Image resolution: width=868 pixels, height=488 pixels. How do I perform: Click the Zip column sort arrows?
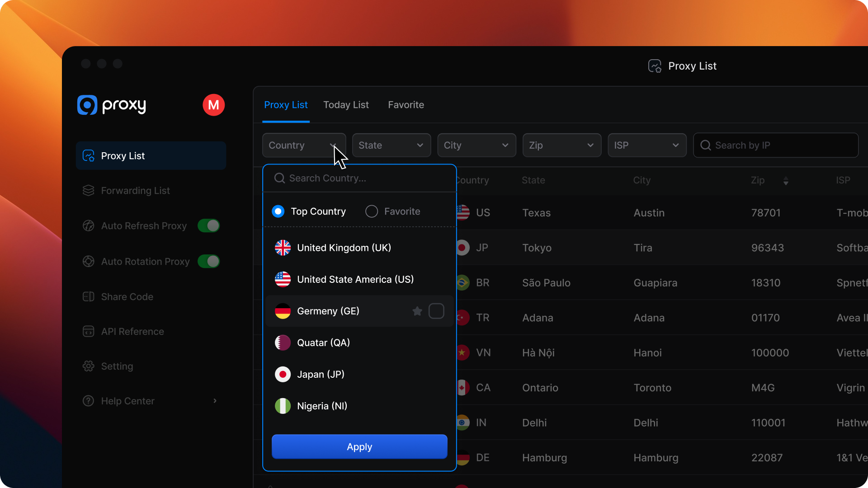(x=786, y=181)
